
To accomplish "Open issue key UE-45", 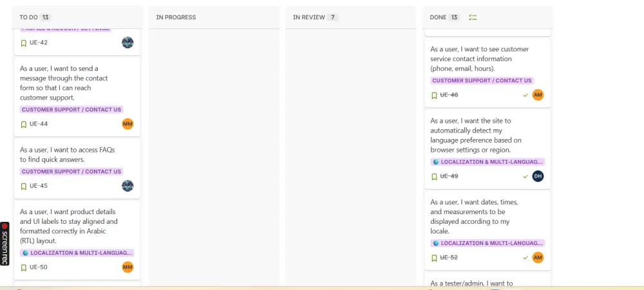I will [39, 186].
